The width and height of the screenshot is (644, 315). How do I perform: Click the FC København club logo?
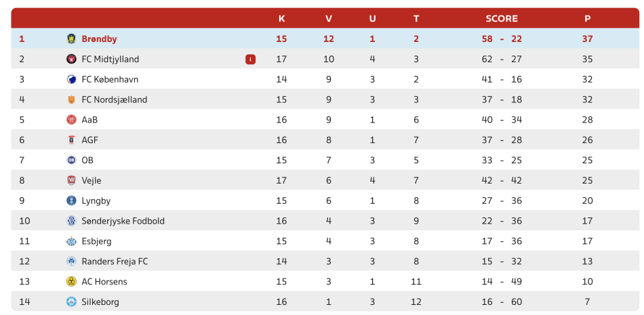point(71,79)
